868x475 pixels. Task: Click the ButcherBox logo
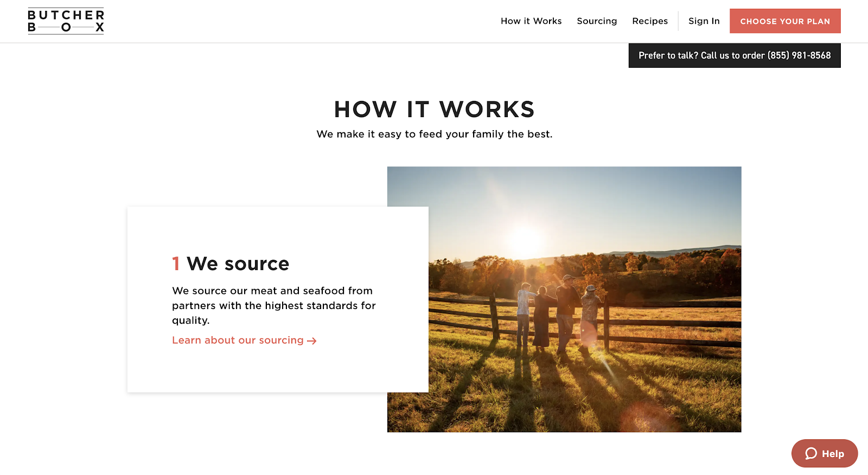click(66, 21)
